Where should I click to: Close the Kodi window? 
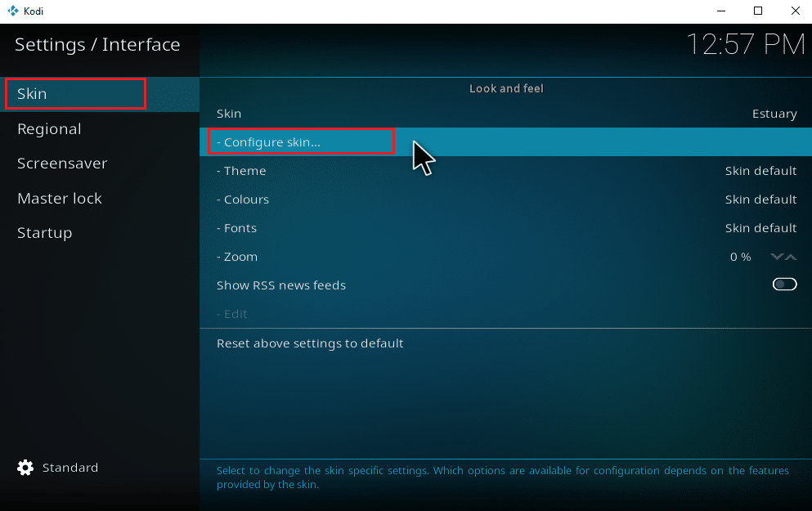pos(796,11)
